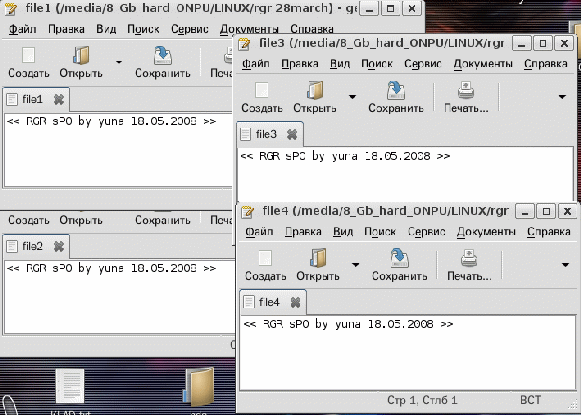Click Печать printer icon in file4 window
Screen dimensions: 582x416
click(469, 258)
